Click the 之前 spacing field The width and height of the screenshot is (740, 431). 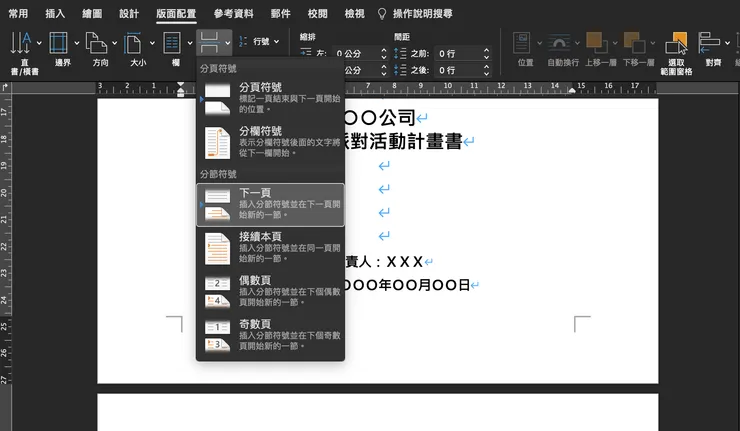click(459, 54)
